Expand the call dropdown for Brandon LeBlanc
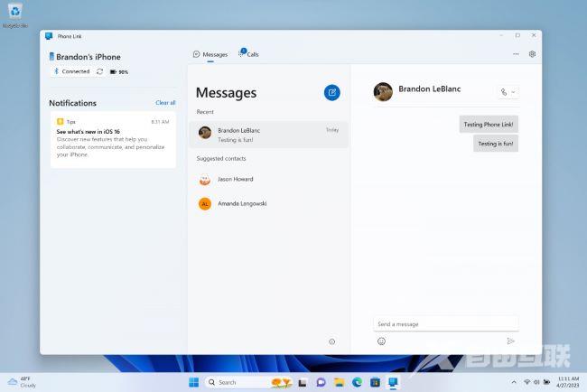Screen dimensions: 587x392 tap(514, 92)
